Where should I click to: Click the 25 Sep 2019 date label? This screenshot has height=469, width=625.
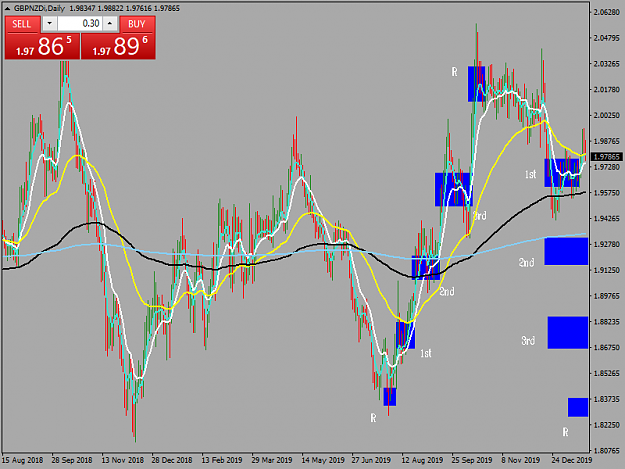472,460
